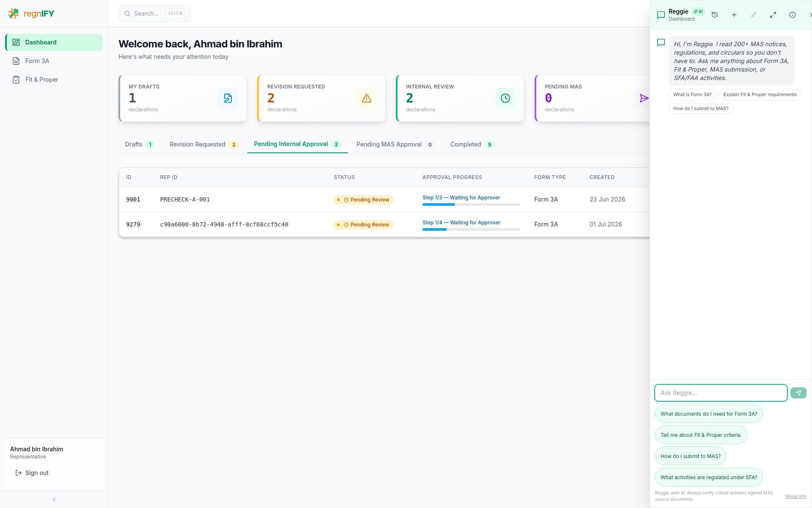Click green 'How do I submit to MAS?' suggestion

click(x=691, y=456)
